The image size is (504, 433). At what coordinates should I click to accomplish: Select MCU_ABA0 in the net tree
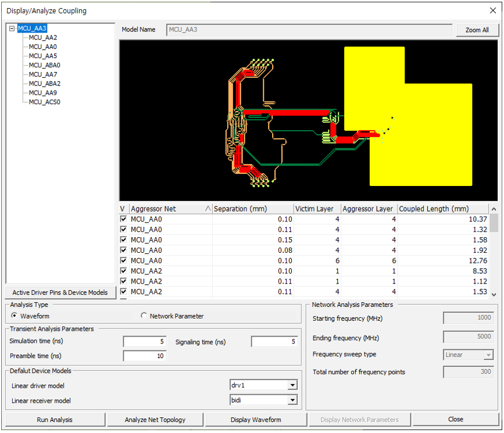(x=44, y=65)
